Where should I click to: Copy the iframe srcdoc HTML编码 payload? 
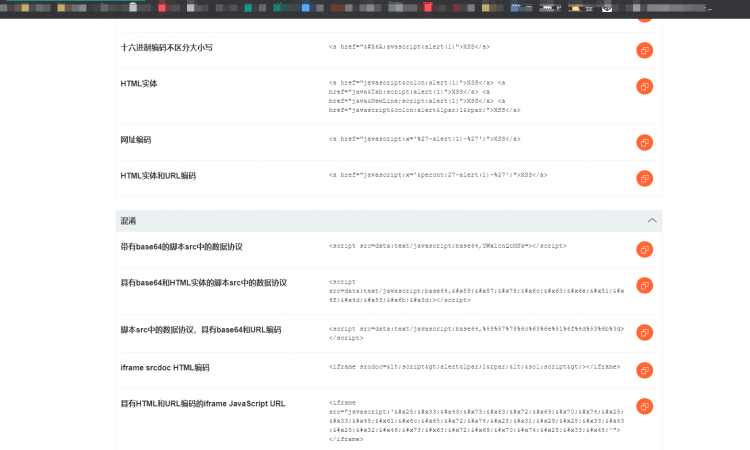tap(644, 370)
